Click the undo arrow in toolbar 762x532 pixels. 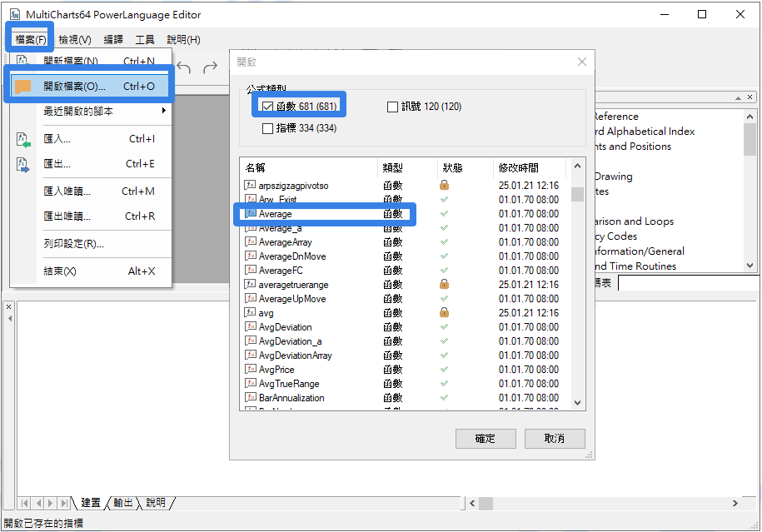click(184, 67)
